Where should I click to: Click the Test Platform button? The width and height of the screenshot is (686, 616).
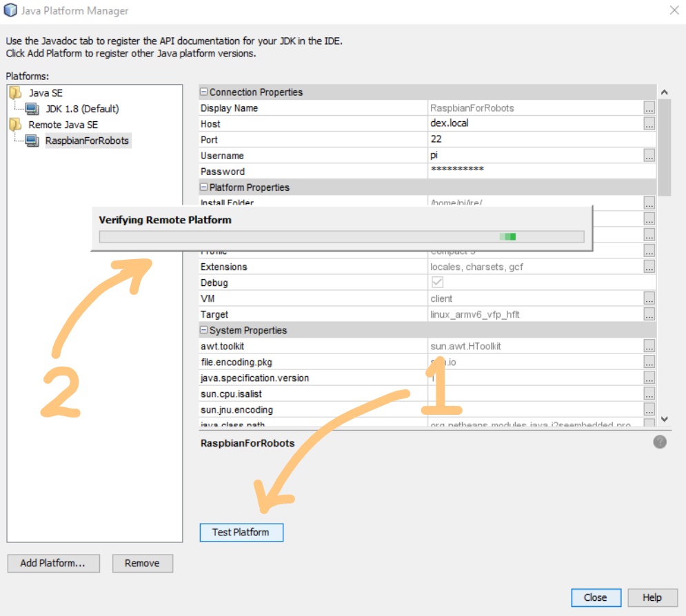pos(241,532)
